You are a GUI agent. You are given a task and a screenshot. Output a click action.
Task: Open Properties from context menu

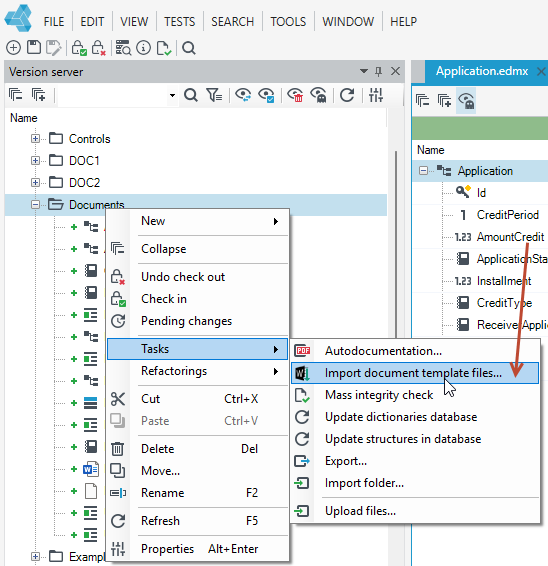(197, 549)
